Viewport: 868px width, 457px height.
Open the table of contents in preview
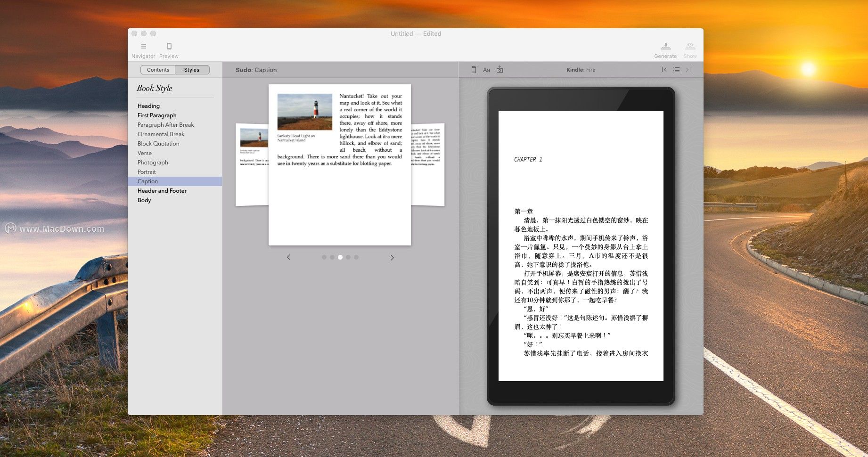click(676, 69)
